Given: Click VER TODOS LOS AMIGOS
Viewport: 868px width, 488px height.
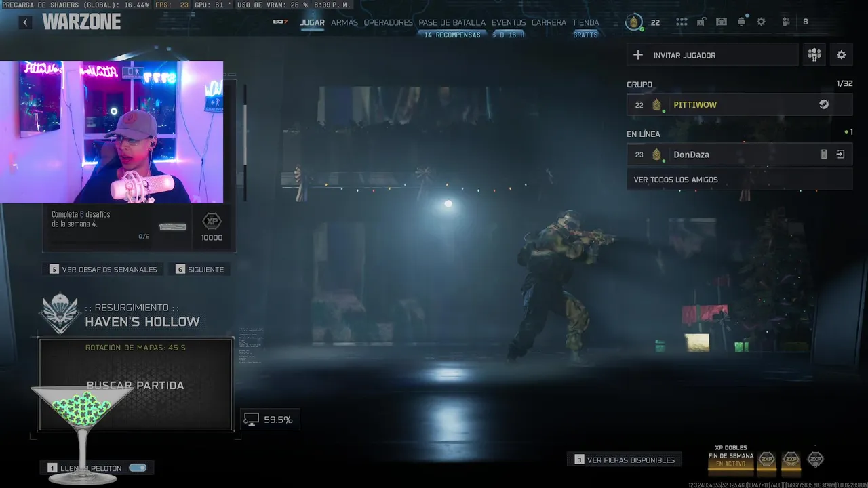Looking at the screenshot, I should [x=740, y=180].
